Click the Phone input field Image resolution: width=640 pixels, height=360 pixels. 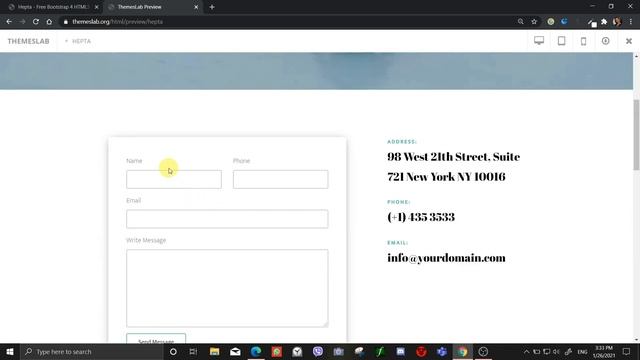tap(280, 179)
